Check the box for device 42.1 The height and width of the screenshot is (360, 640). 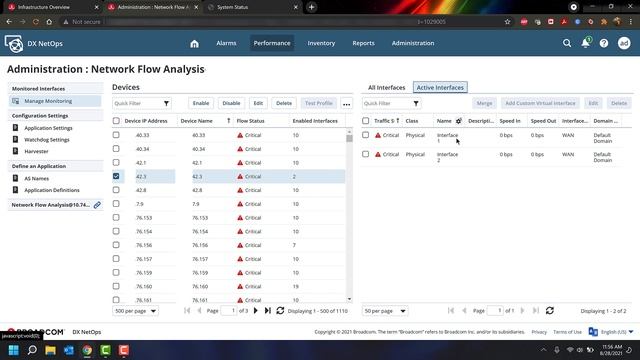point(116,162)
